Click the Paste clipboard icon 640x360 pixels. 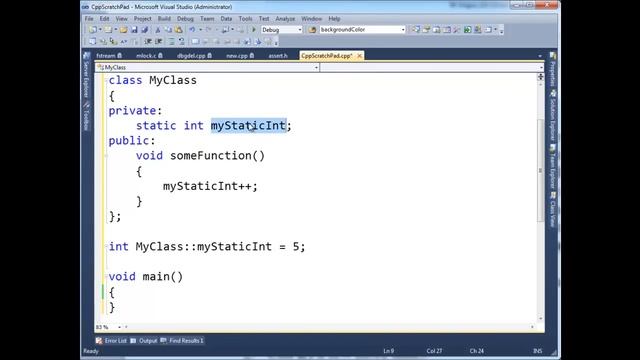coord(179,30)
